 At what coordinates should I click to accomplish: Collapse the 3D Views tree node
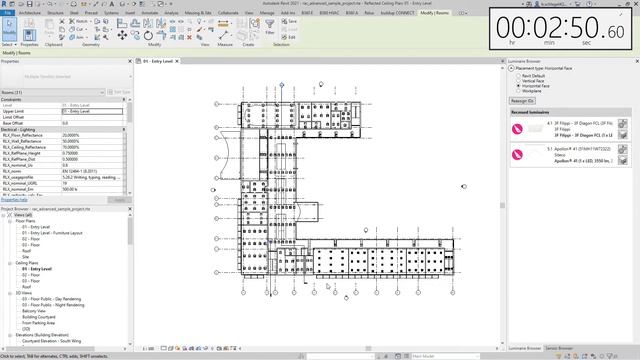[x=10, y=293]
